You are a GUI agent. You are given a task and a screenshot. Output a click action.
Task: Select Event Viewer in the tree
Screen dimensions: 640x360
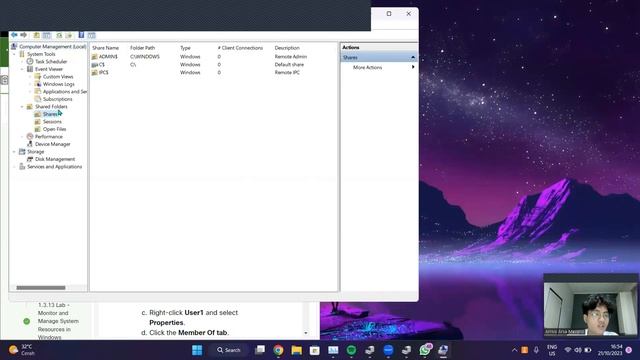coord(49,69)
